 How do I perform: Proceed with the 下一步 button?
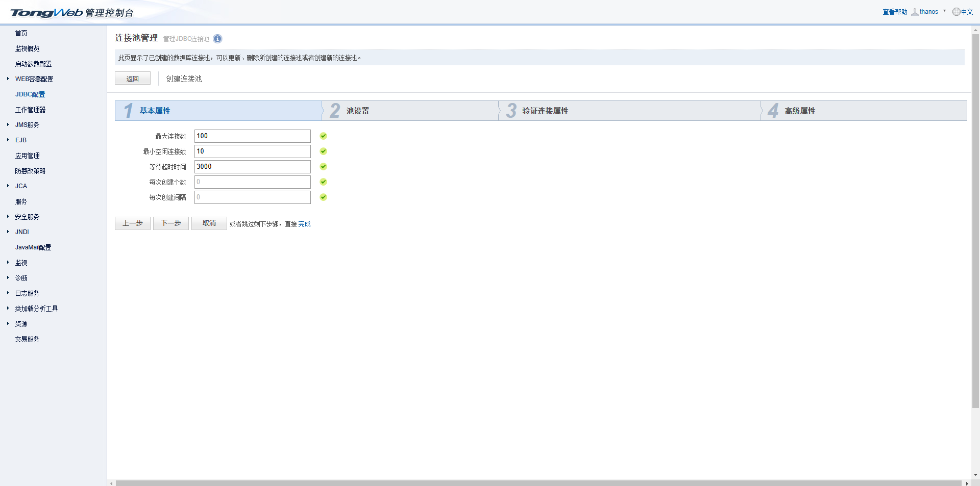coord(171,223)
